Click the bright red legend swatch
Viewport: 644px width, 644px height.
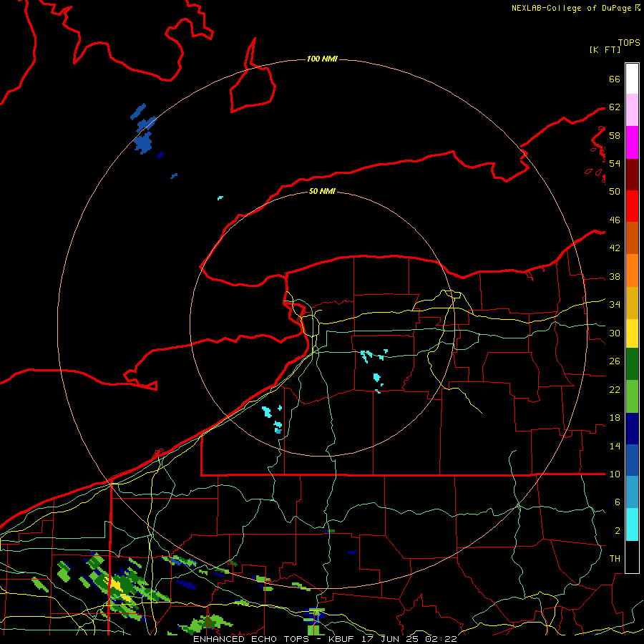(x=632, y=206)
